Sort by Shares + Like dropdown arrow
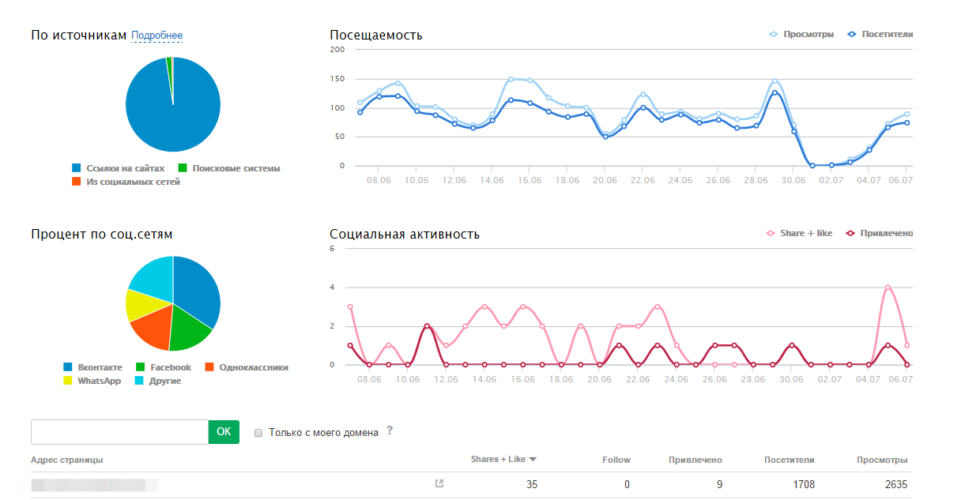 tap(533, 460)
